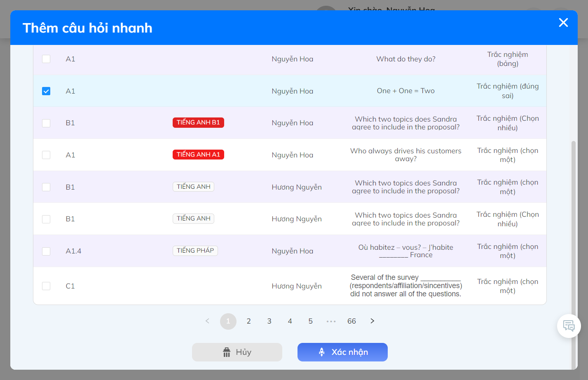Jump to last page 66
The width and height of the screenshot is (588, 380).
[x=351, y=321]
